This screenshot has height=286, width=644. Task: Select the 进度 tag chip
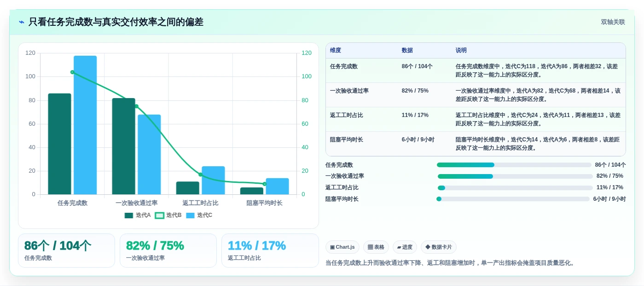405,247
